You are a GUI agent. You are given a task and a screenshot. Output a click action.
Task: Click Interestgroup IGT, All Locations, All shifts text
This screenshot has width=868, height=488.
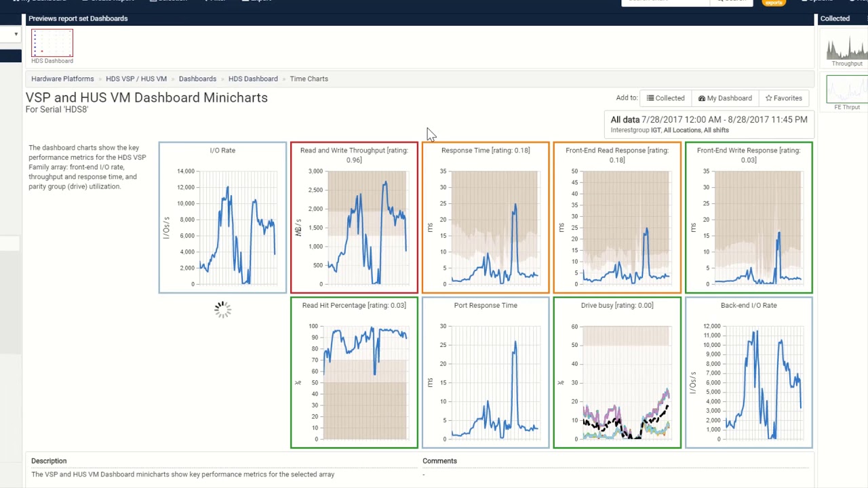(670, 130)
